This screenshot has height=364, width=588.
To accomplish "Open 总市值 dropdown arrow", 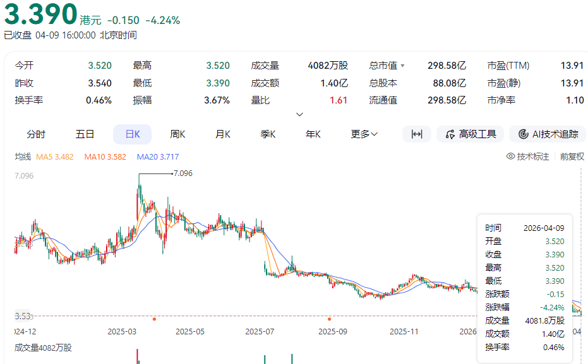I will click(403, 66).
